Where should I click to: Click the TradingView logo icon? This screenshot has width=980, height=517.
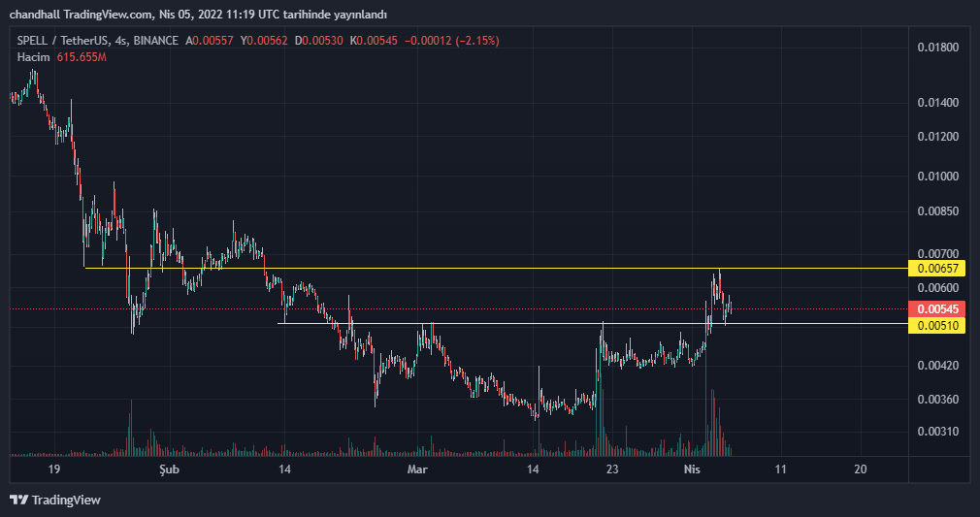point(19,500)
